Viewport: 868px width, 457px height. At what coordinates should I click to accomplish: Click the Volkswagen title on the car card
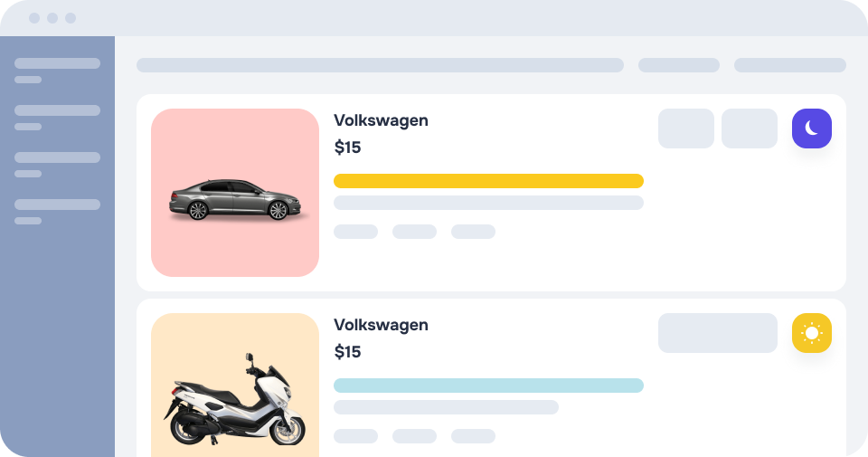pos(381,120)
